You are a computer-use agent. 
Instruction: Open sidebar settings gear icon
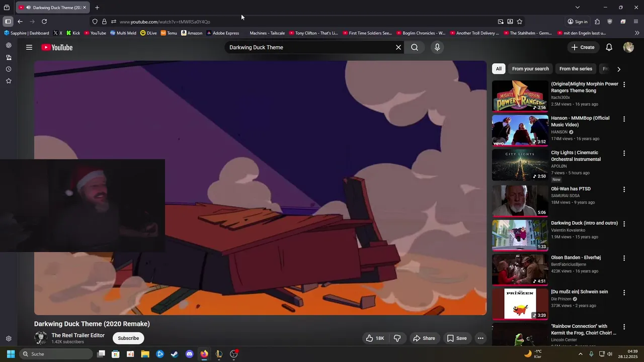(9, 339)
